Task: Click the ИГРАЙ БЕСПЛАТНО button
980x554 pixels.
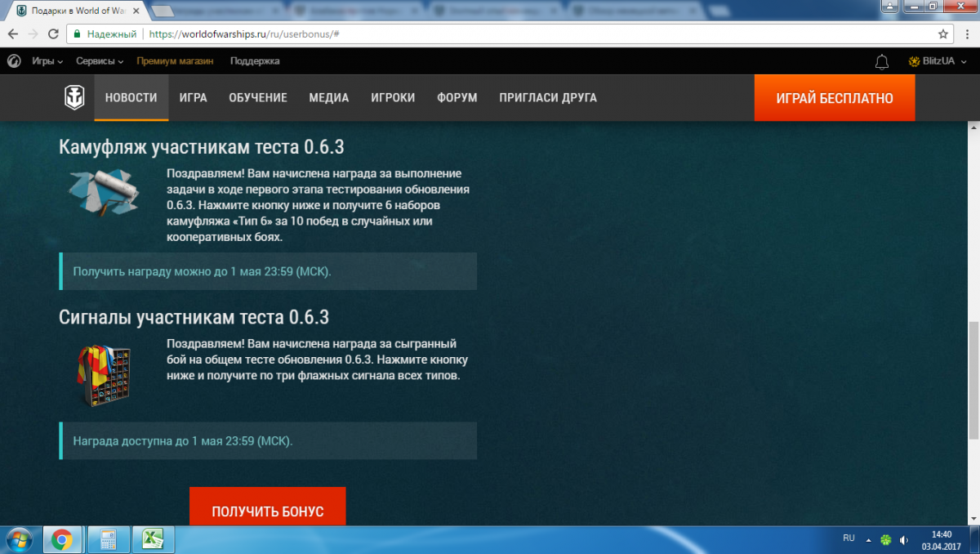Action: 835,98
